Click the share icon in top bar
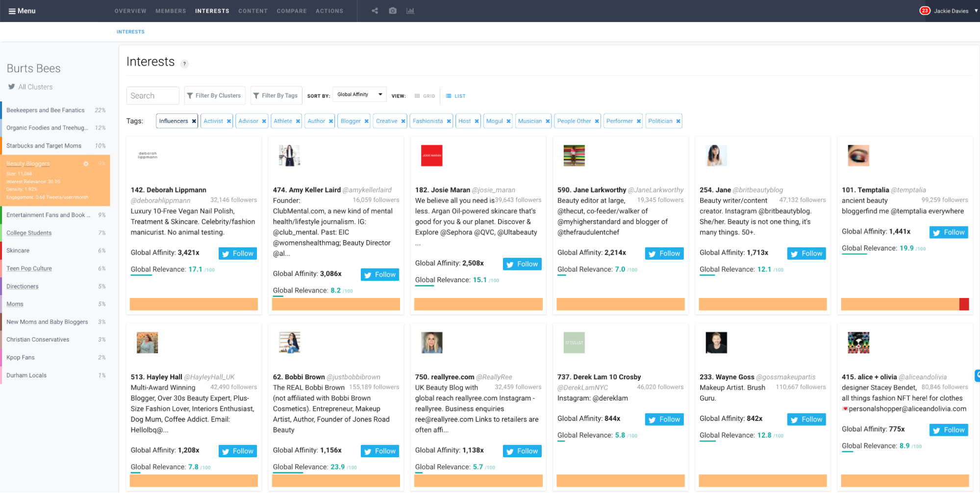Screen dimensions: 980x493 (375, 11)
